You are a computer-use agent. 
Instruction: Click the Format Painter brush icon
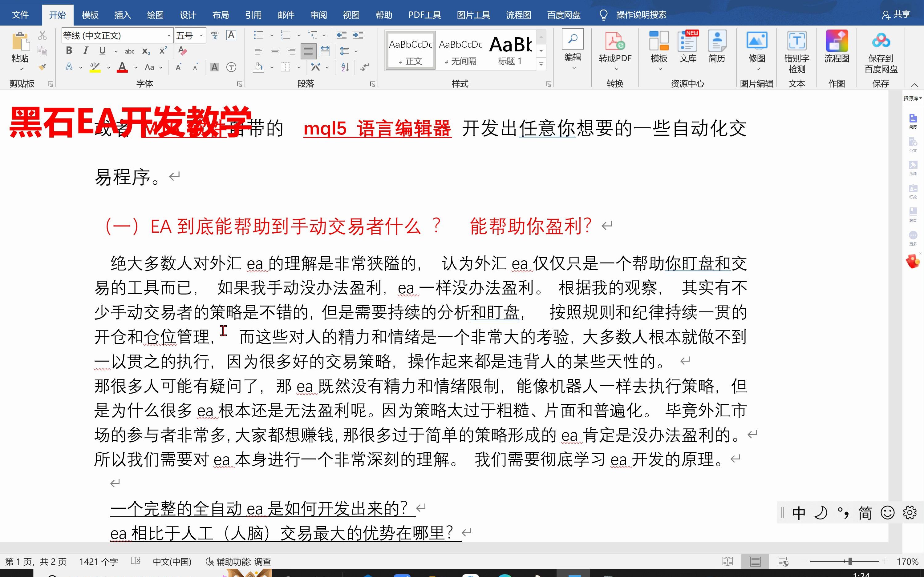point(43,67)
